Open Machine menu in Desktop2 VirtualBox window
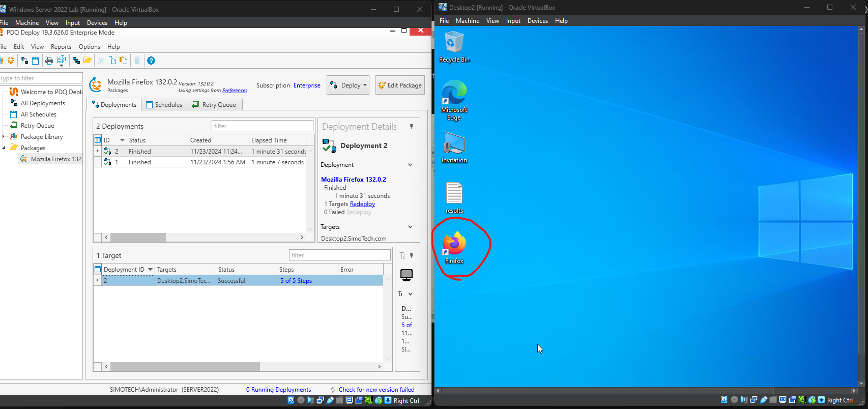This screenshot has height=409, width=868. pyautogui.click(x=468, y=21)
